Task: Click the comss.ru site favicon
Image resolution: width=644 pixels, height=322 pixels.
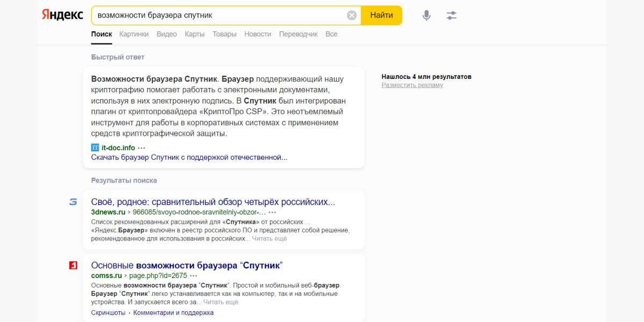Action: (x=74, y=265)
